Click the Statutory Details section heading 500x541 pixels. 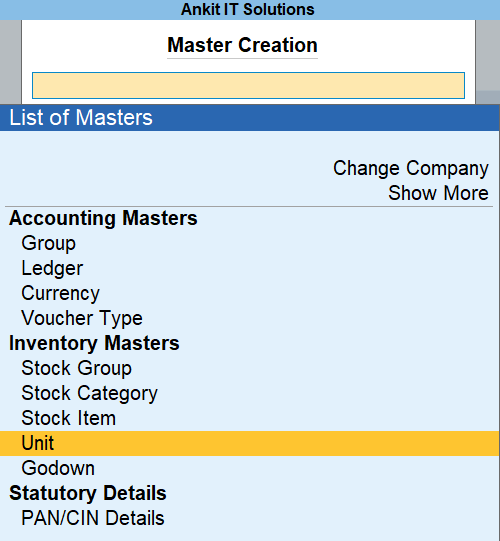click(88, 493)
